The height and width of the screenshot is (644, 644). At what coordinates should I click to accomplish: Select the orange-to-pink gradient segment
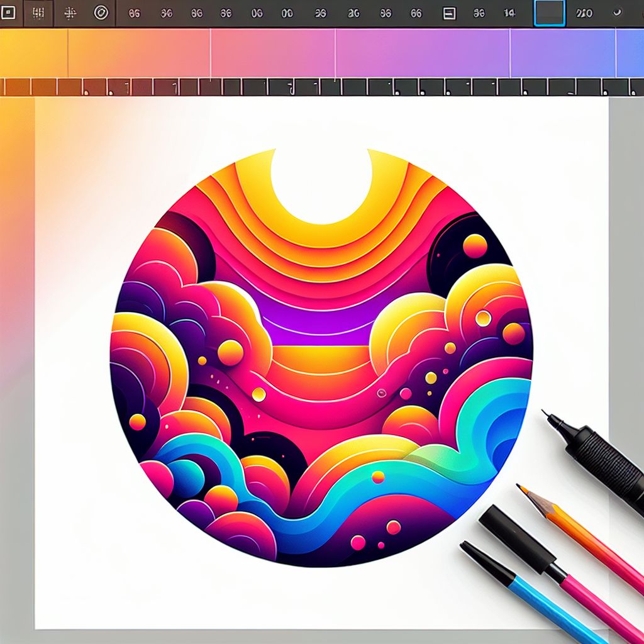point(138,53)
